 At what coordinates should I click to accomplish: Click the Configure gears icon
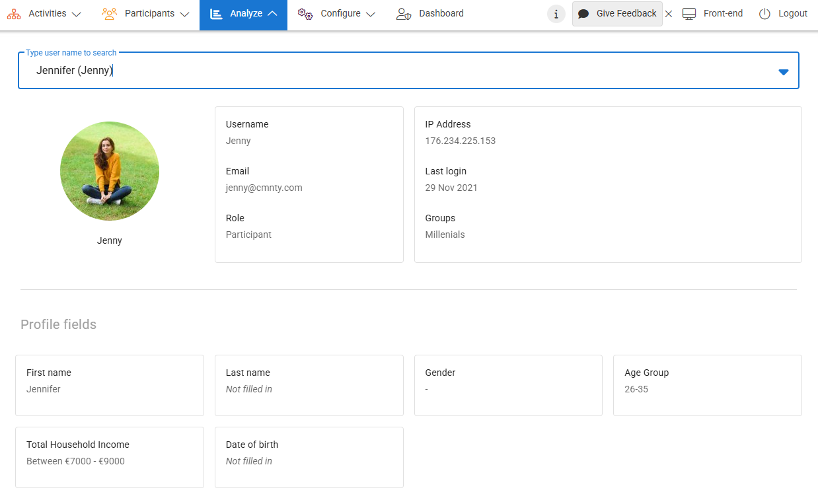coord(305,14)
